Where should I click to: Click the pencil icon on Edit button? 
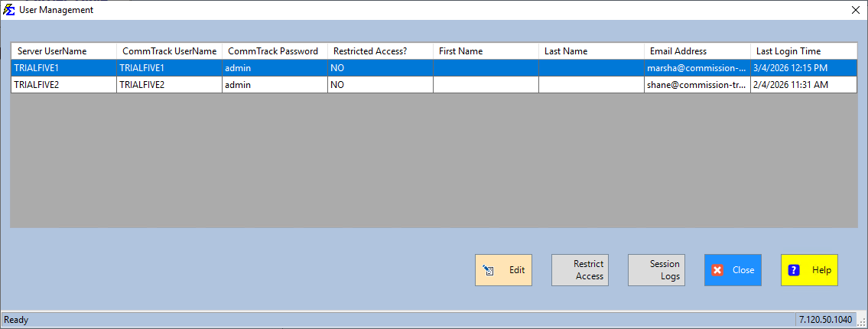pyautogui.click(x=488, y=270)
